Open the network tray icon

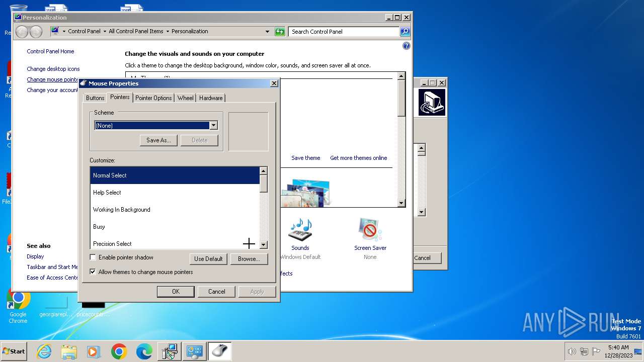[x=584, y=351]
